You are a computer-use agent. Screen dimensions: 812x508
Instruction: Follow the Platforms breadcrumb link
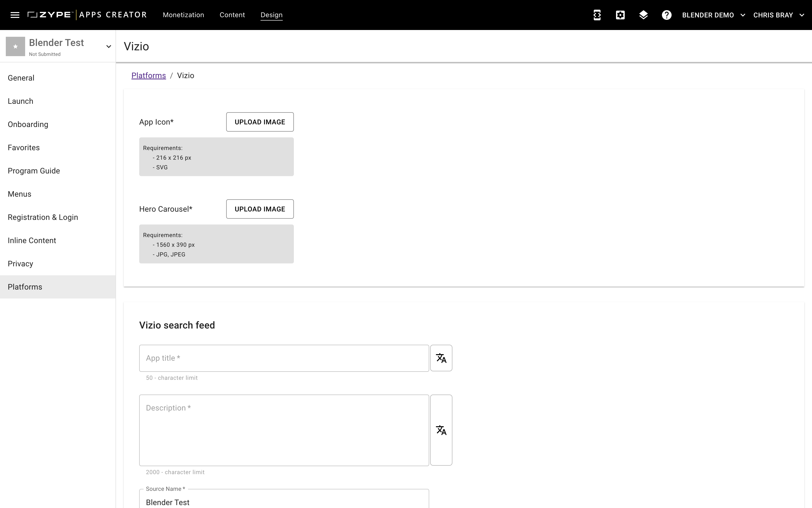[148, 75]
